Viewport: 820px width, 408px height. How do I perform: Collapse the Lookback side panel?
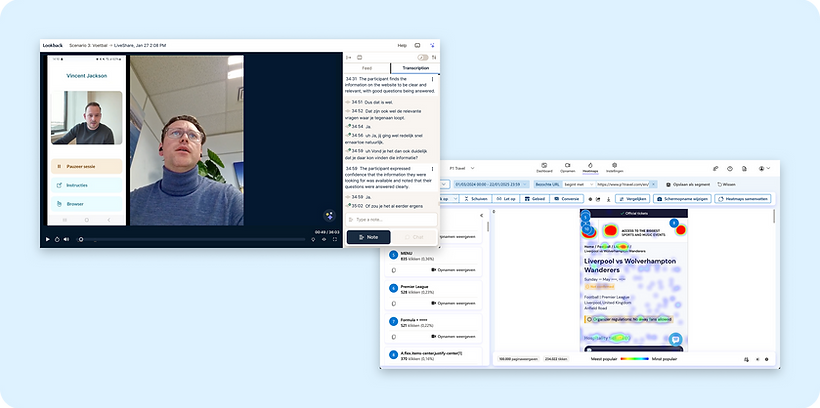click(349, 58)
